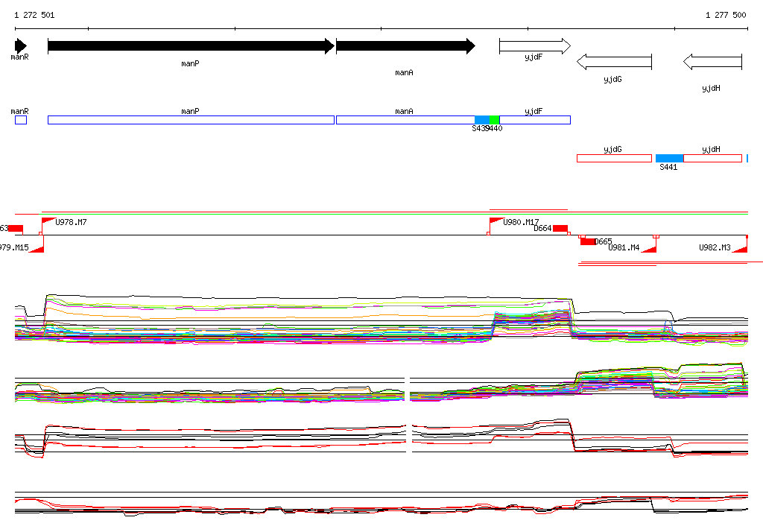
Task: Click the U980.M17 red flag marker
Action: click(496, 221)
